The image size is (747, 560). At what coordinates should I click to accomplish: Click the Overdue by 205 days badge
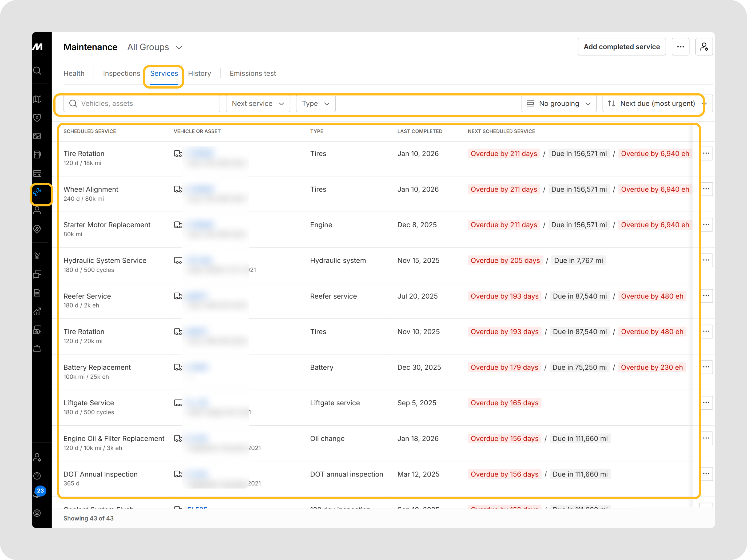505,261
